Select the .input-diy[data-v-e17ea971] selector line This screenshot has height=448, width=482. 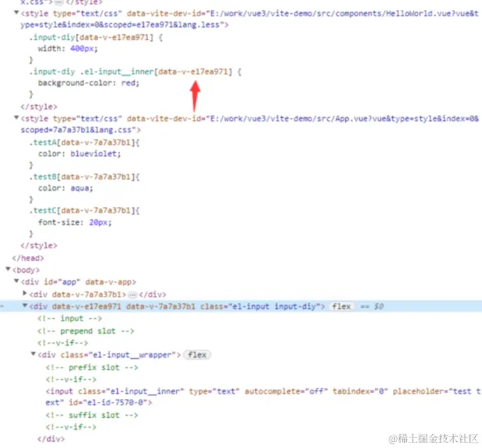point(96,37)
